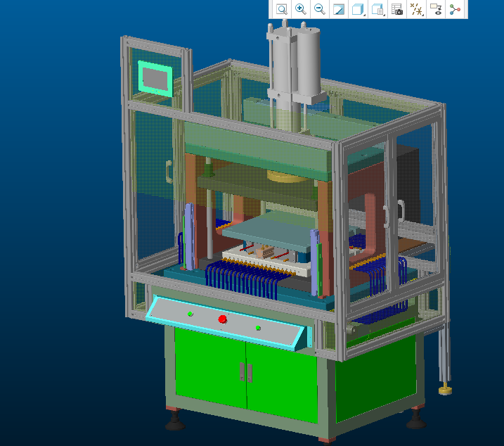This screenshot has width=504, height=446.
Task: Click the Zoom In magnifier icon
Action: pos(301,9)
